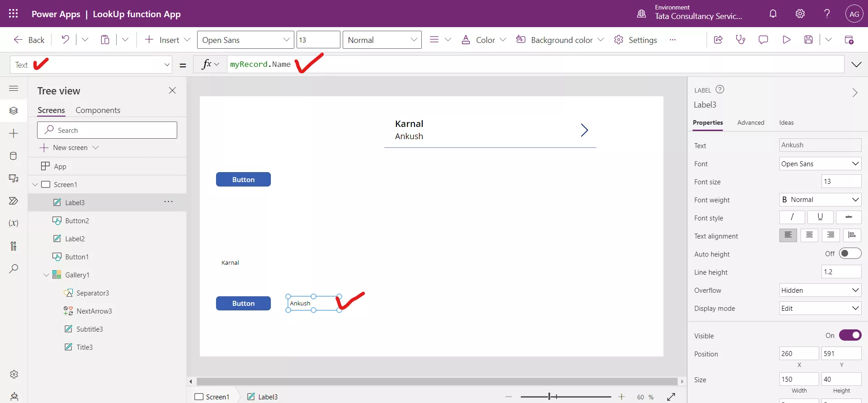Click the Button next to Ankush label
The height and width of the screenshot is (403, 868).
[243, 303]
